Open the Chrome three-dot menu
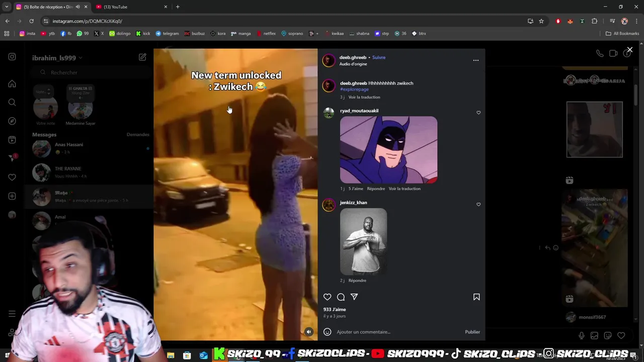Viewport: 644px width, 362px height. point(636,21)
